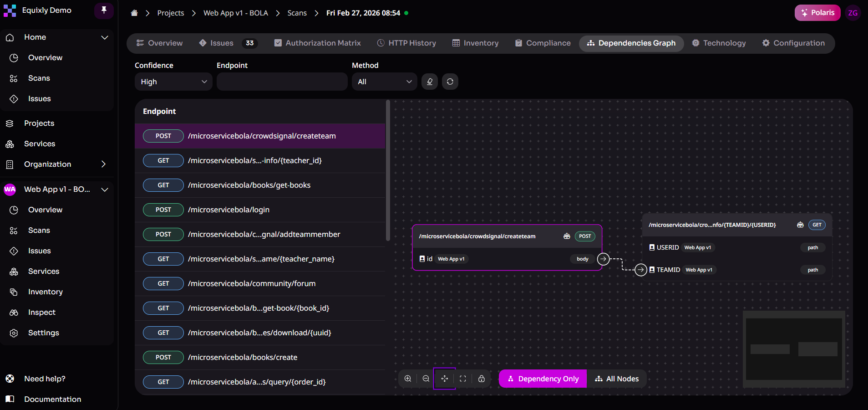Refresh the graph with the reload icon
This screenshot has height=410, width=868.
pos(450,82)
